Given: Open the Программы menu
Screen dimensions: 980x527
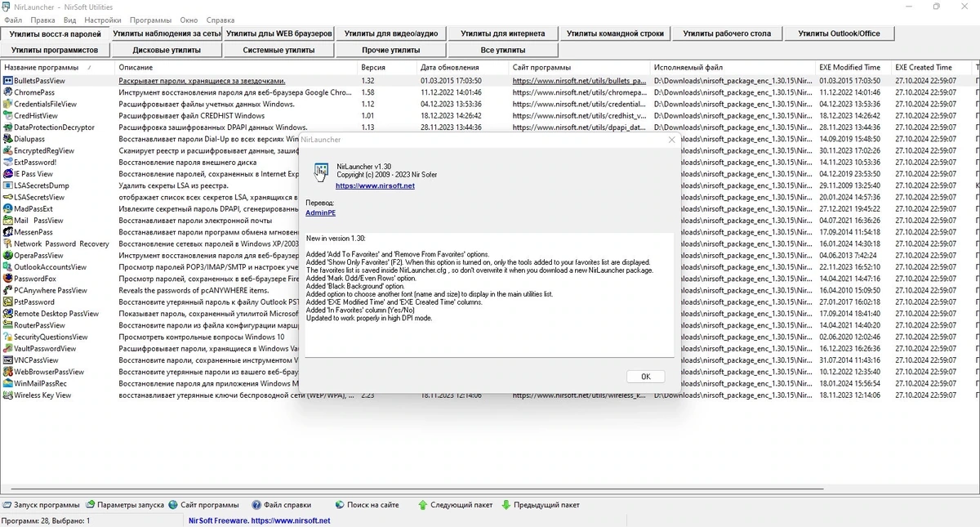Looking at the screenshot, I should pos(150,20).
